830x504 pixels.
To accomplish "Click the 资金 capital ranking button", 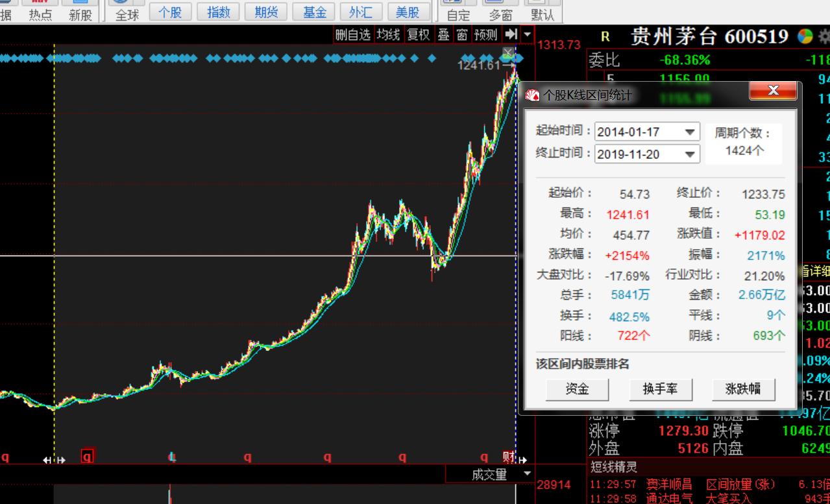I will (x=576, y=390).
